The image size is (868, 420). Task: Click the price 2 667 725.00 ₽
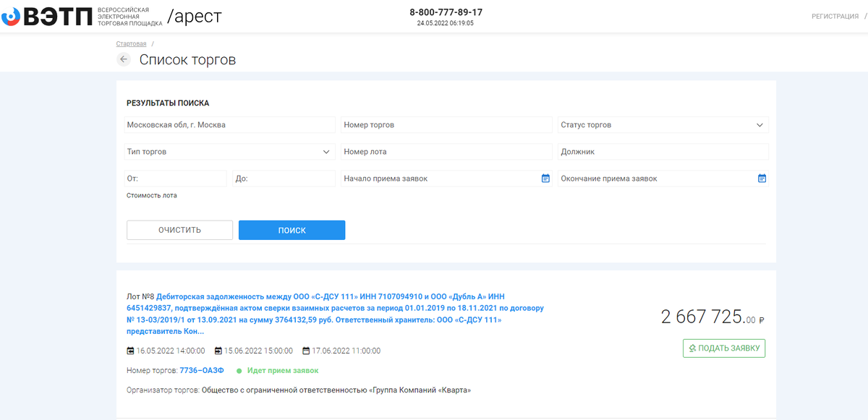713,317
